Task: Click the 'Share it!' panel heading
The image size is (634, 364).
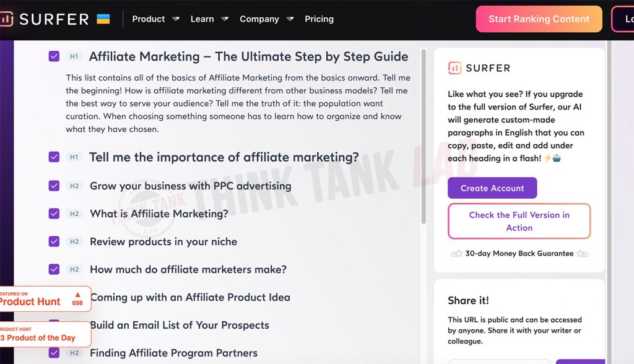Action: (469, 300)
